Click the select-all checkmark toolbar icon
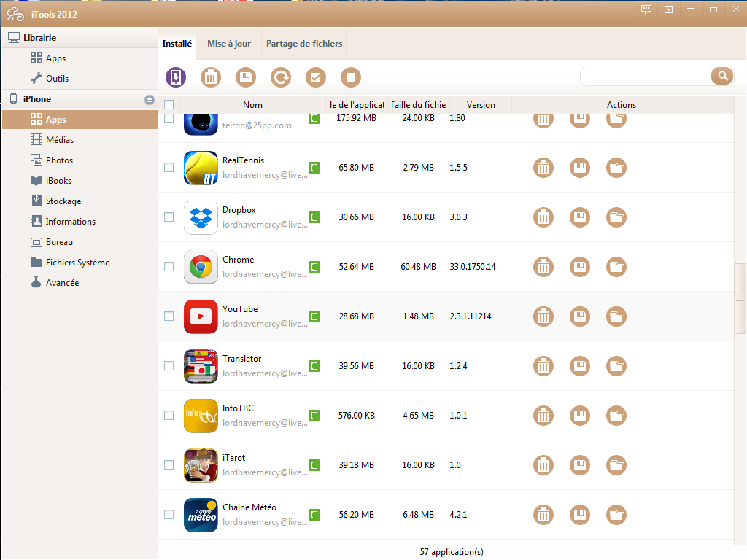The image size is (747, 560). (316, 77)
